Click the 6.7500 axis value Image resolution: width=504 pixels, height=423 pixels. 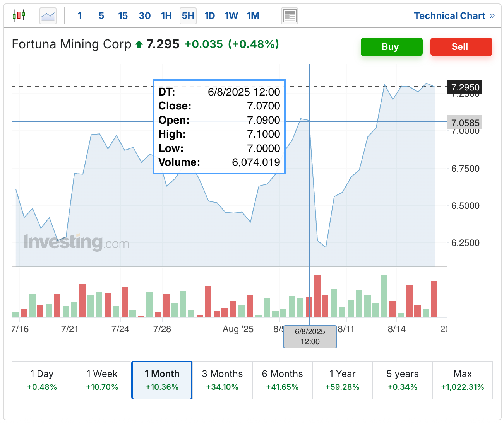point(465,169)
